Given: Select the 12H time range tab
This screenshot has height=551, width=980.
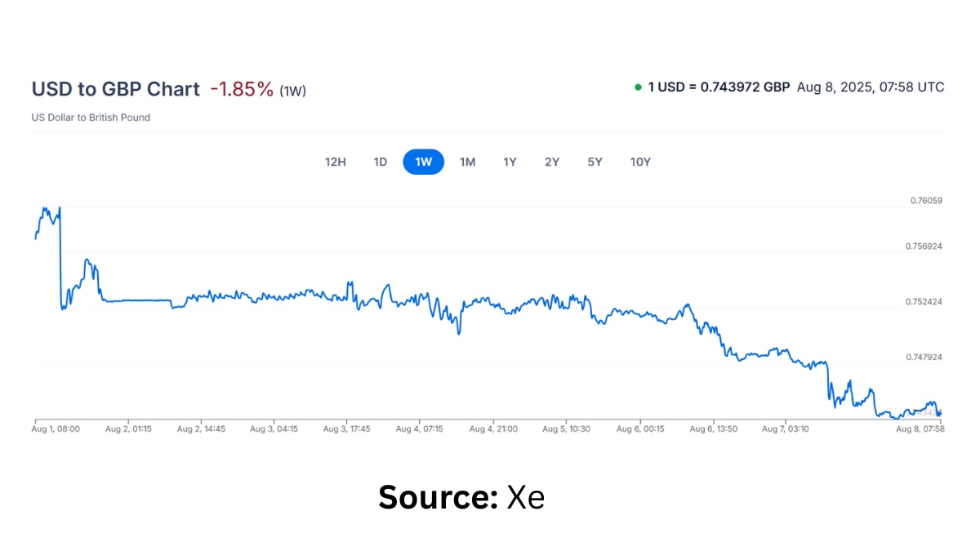Looking at the screenshot, I should pyautogui.click(x=336, y=162).
